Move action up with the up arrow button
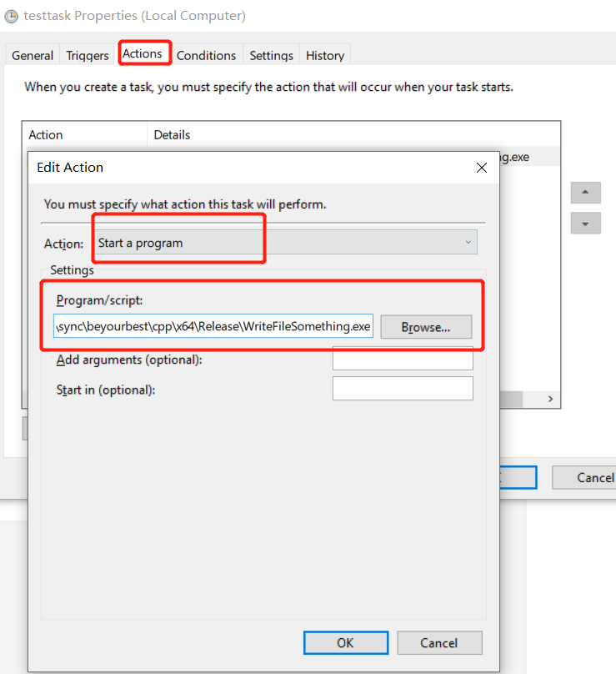Screen dimensions: 616x674 click(x=585, y=193)
